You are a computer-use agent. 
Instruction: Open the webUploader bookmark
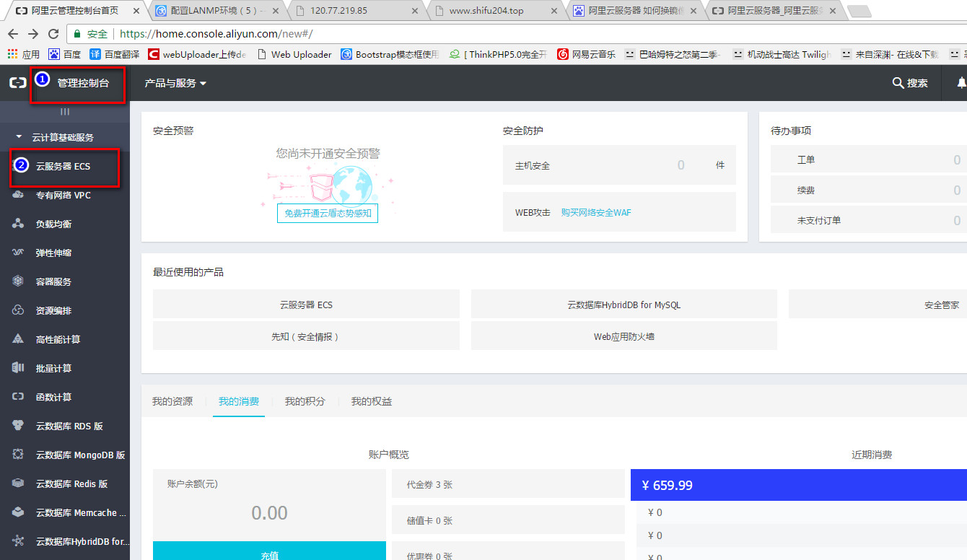[197, 54]
